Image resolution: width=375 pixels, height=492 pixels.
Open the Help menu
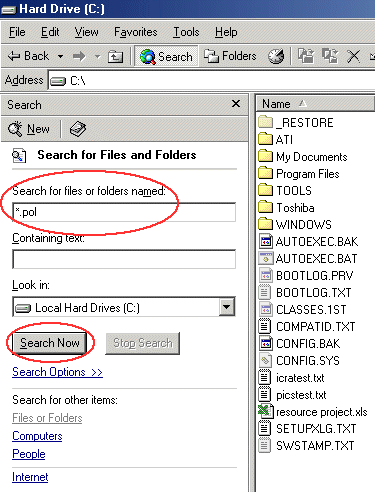(226, 32)
